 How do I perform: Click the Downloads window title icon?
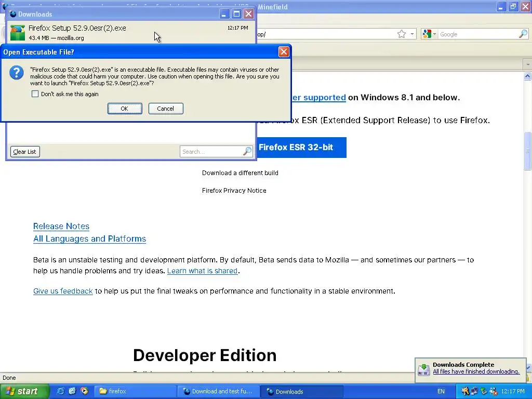[x=13, y=14]
